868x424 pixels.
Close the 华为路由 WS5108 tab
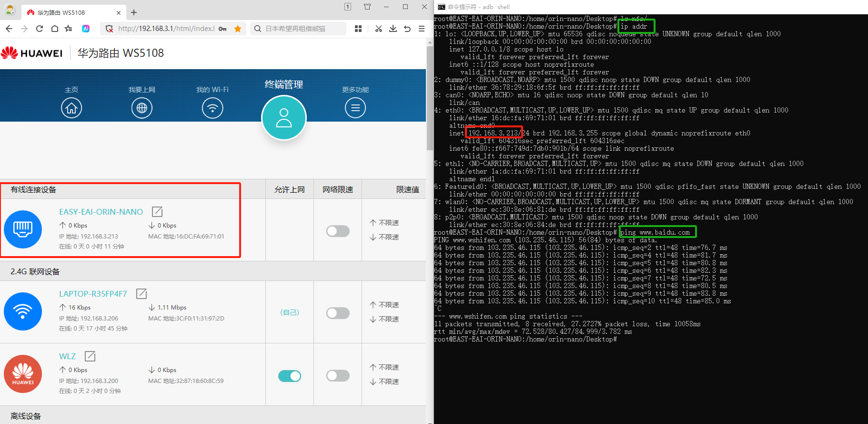[119, 13]
